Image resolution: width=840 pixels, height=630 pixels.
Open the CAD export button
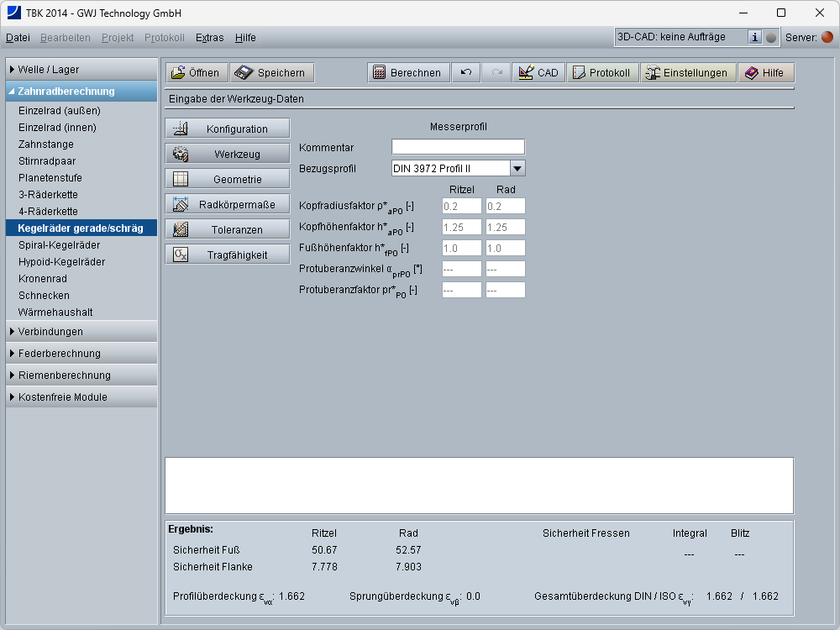point(538,73)
